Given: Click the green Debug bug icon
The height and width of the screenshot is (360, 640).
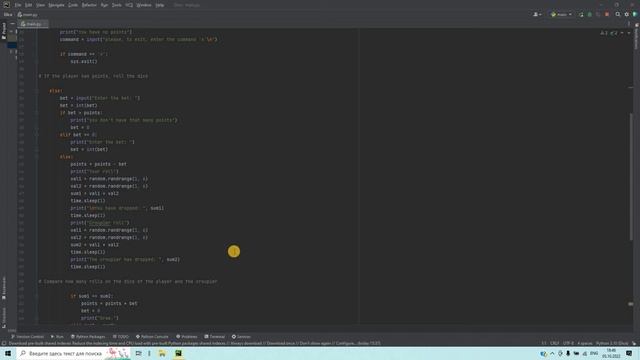Looking at the screenshot, I should point(589,14).
